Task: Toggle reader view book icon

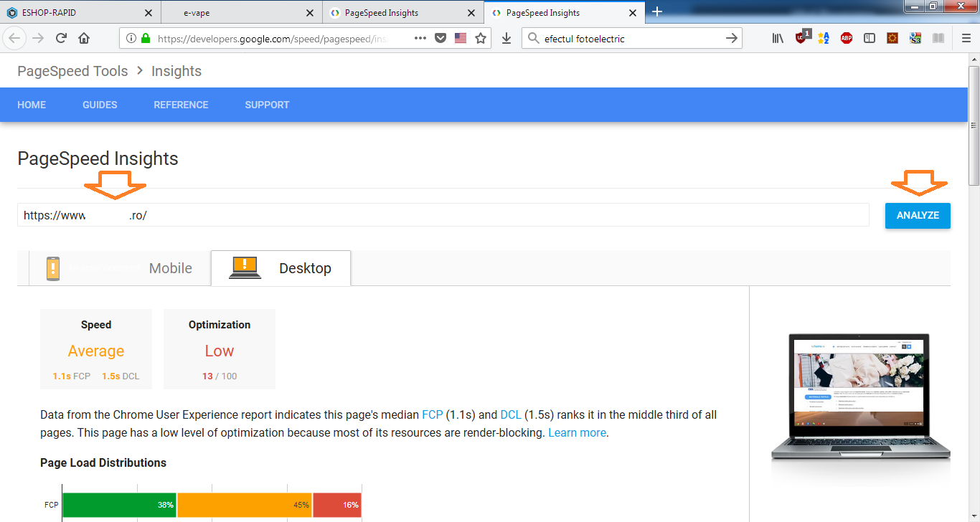Action: (x=938, y=39)
